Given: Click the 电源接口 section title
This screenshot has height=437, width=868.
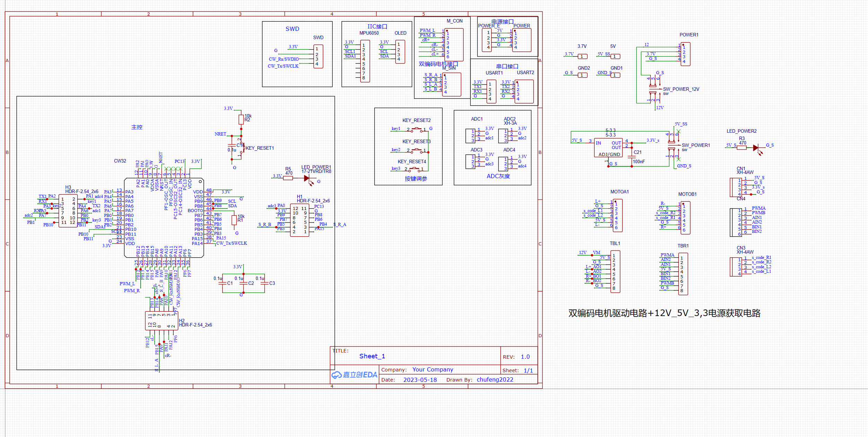Looking at the screenshot, I should click(x=502, y=22).
